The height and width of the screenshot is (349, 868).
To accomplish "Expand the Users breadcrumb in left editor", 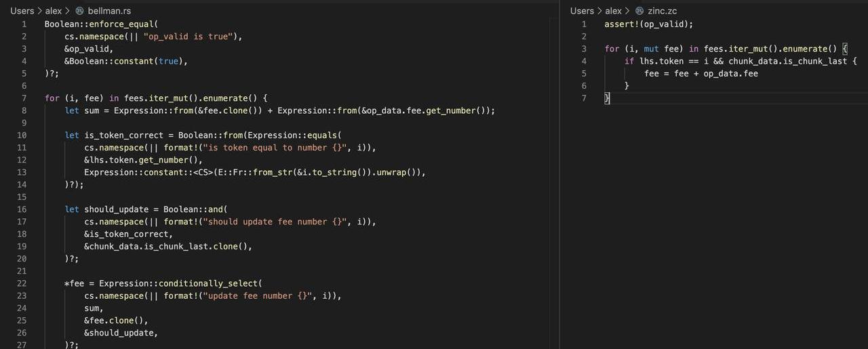I will point(22,11).
